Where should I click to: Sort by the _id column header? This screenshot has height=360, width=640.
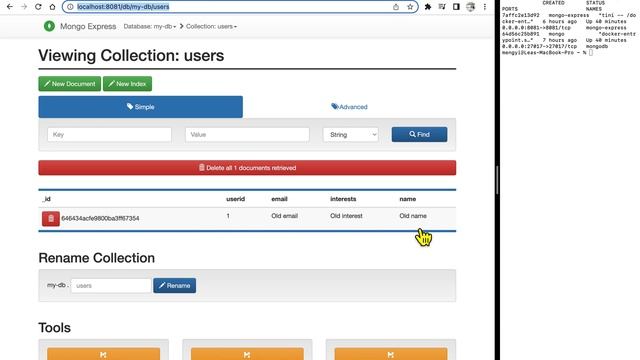tap(46, 199)
